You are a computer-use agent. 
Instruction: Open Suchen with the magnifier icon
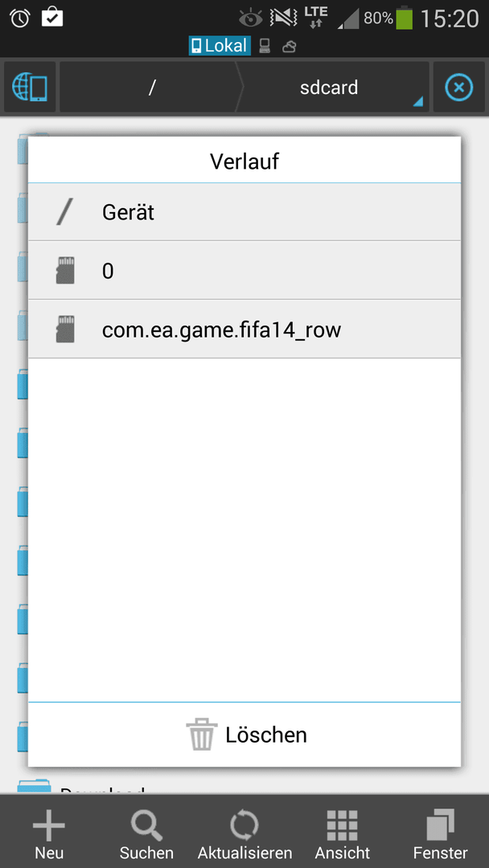[x=146, y=832]
